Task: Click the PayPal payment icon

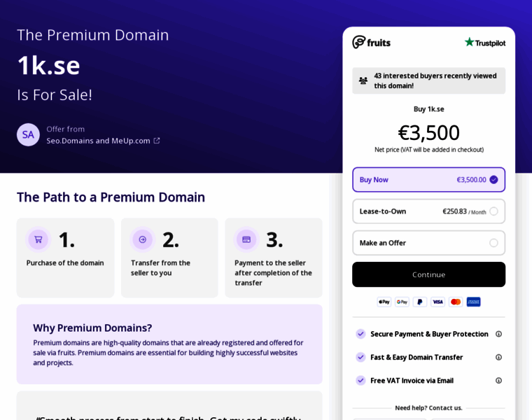Action: [x=420, y=302]
